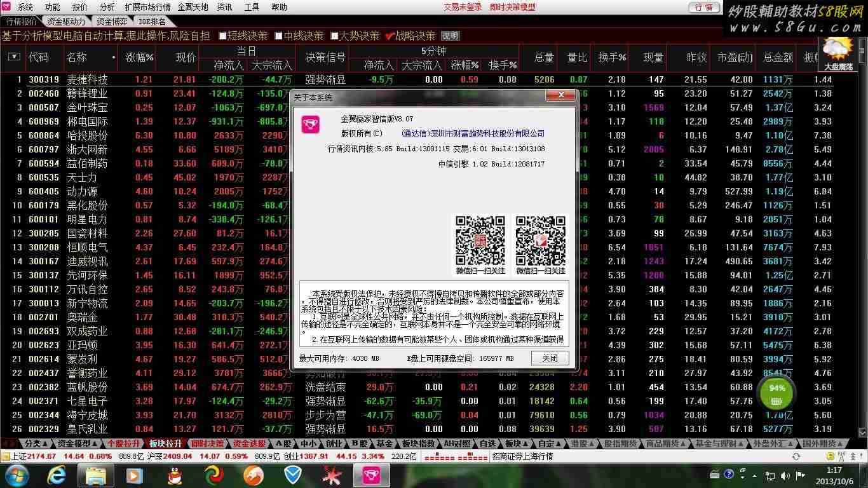
Task: Click the 说明 button
Action: point(450,36)
